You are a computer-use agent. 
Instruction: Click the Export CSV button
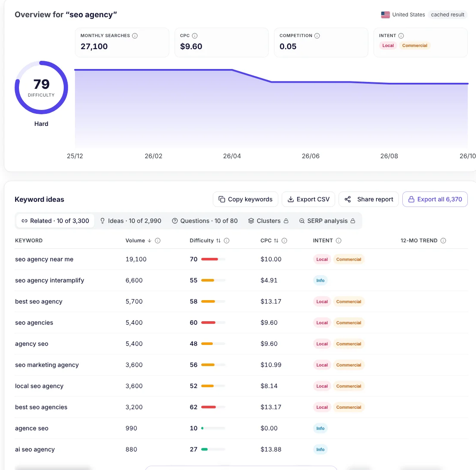point(308,199)
